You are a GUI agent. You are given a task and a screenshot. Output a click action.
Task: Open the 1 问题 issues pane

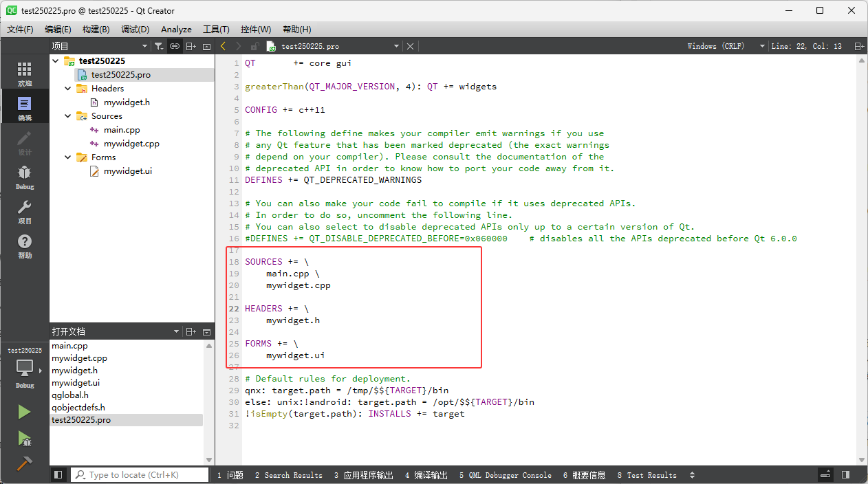tap(230, 475)
